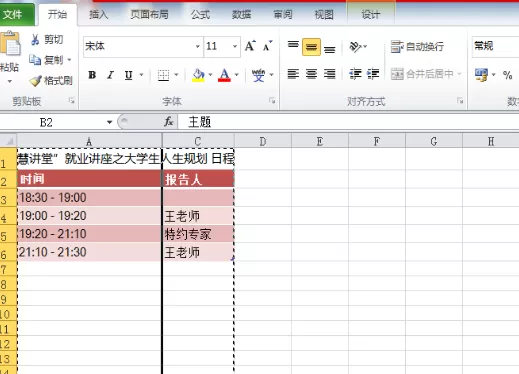
Task: Click accounting number format icon
Action: 481,75
